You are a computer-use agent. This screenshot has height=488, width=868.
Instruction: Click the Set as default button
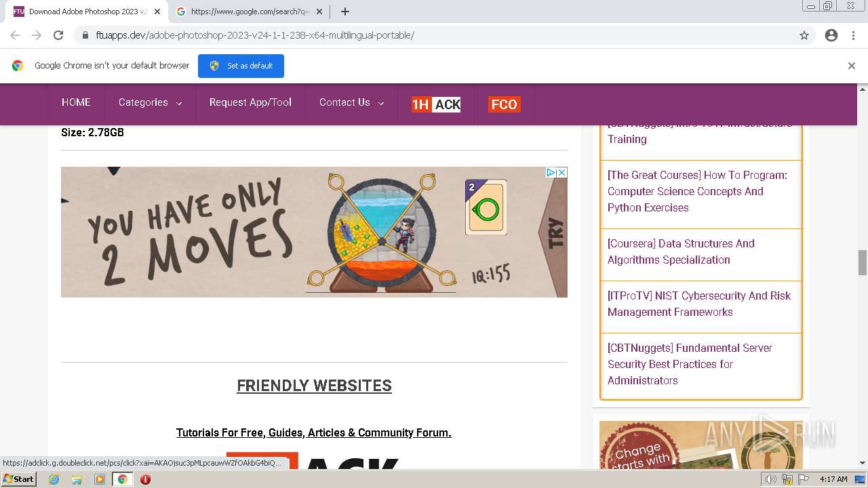click(x=241, y=66)
